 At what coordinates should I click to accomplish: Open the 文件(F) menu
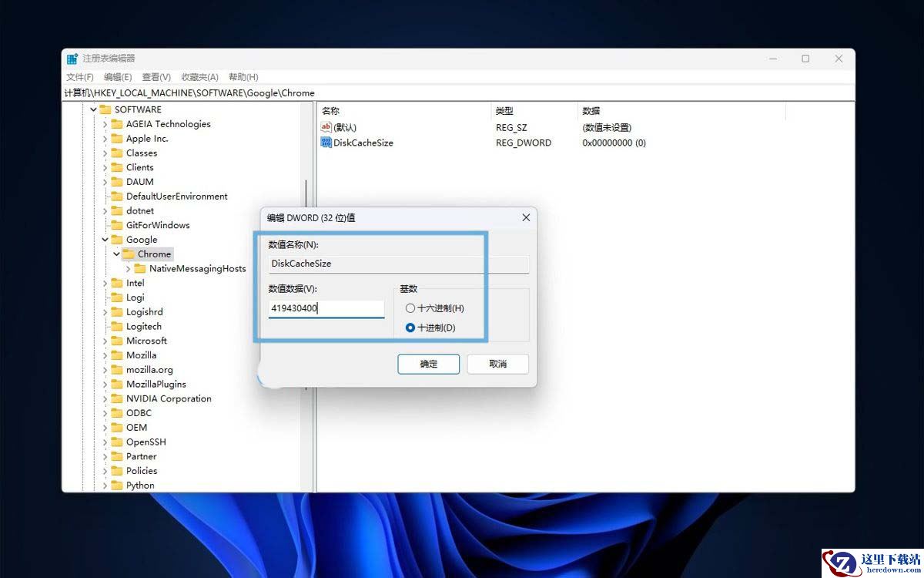tap(80, 77)
